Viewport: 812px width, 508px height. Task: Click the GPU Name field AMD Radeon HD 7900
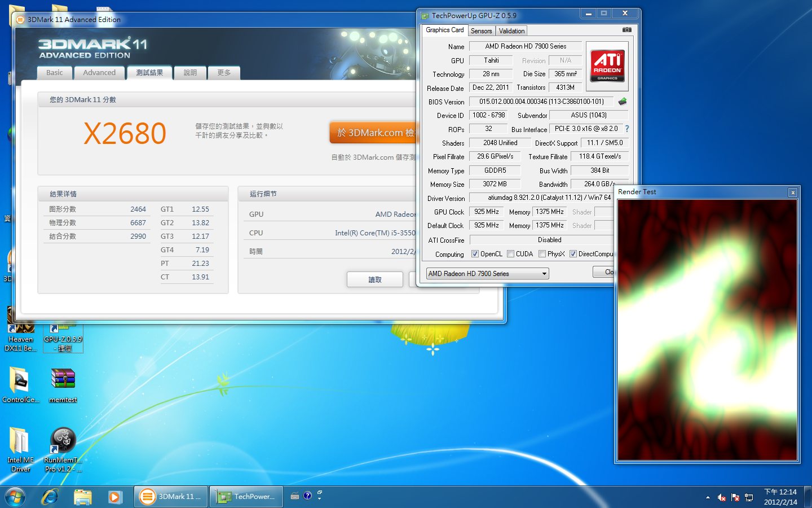click(x=526, y=46)
